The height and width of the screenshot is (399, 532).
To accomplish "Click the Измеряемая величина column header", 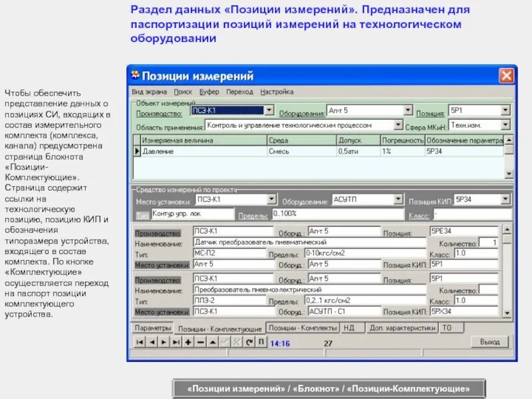I will pos(204,140).
